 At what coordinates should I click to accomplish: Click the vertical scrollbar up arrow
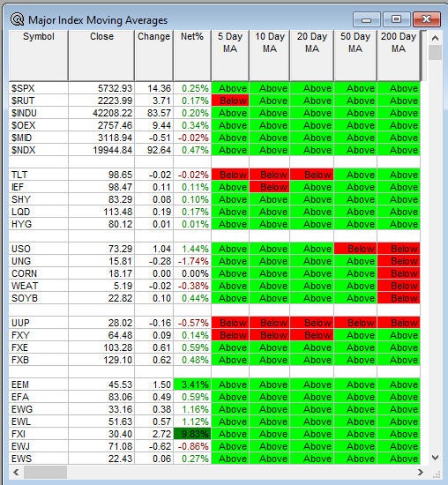[435, 38]
